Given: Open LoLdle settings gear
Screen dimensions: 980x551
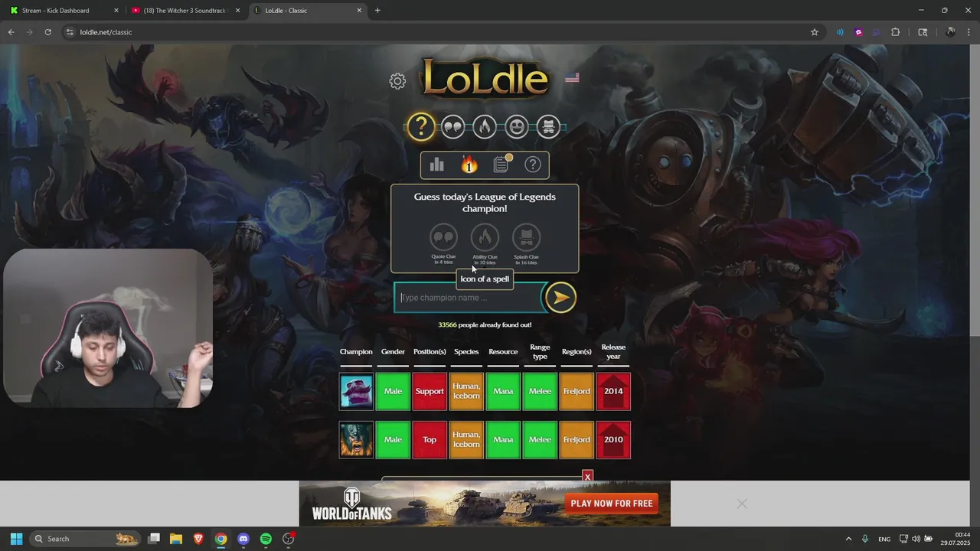Looking at the screenshot, I should coord(397,81).
